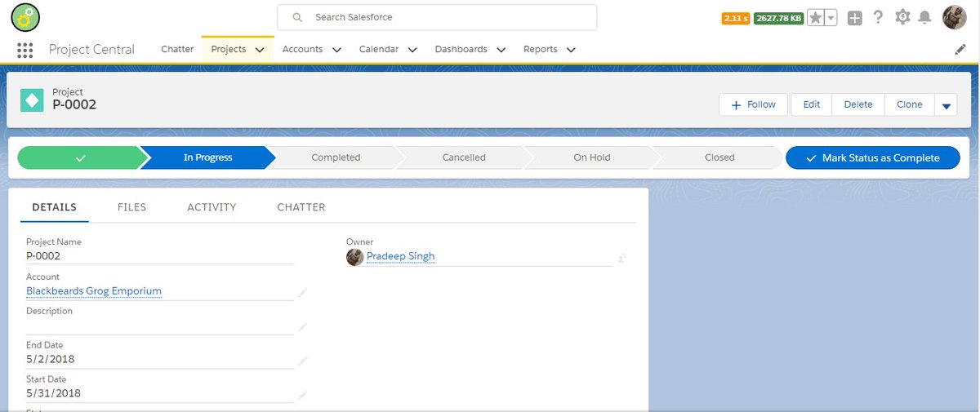Click the Project Name value P-0002
The height and width of the screenshot is (412, 980).
[x=43, y=255]
